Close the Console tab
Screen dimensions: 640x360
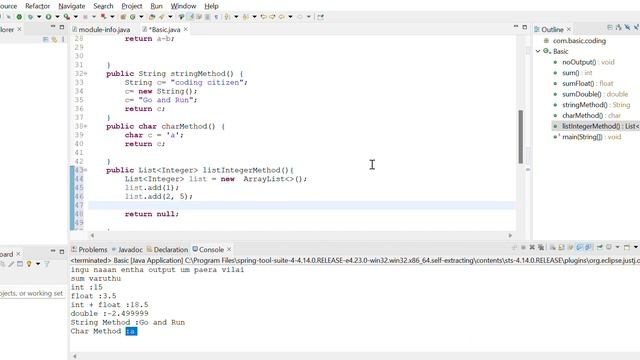click(x=229, y=249)
